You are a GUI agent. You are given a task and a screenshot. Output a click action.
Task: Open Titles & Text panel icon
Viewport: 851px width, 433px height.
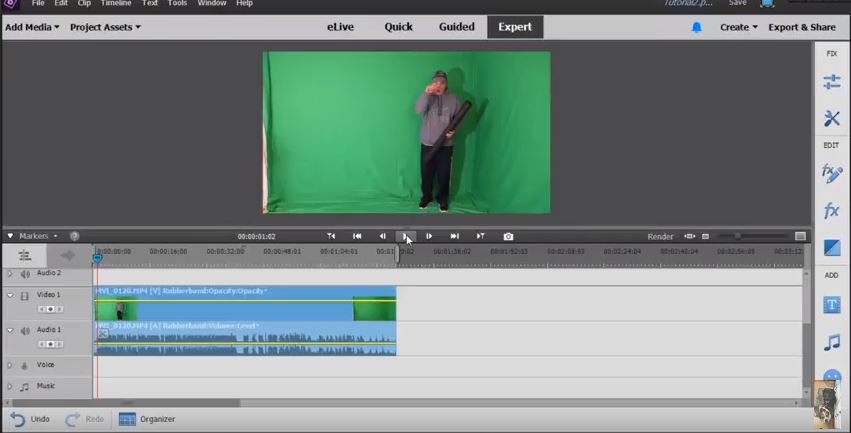tap(831, 305)
